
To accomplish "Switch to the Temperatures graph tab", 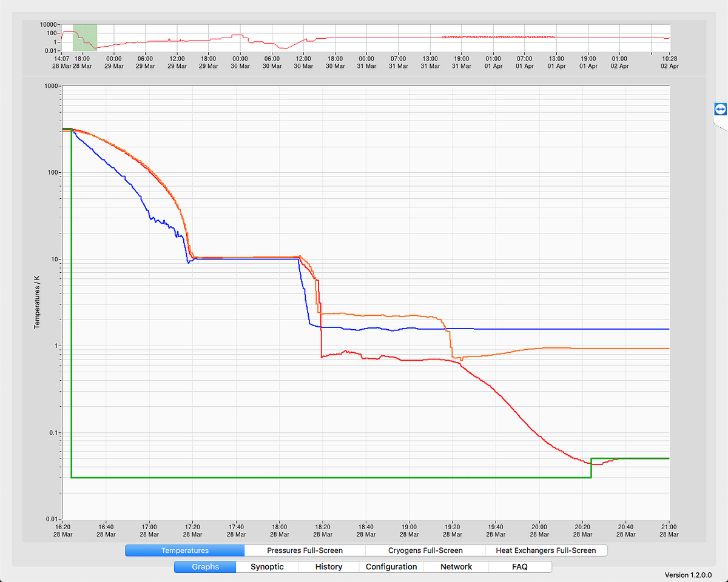I will (x=185, y=550).
